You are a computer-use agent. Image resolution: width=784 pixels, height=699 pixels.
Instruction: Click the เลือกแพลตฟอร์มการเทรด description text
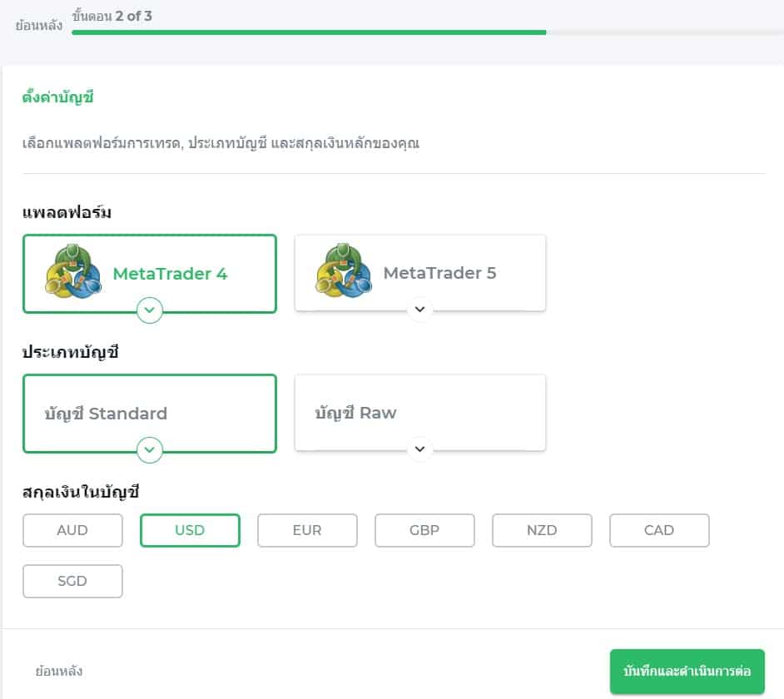pyautogui.click(x=221, y=143)
